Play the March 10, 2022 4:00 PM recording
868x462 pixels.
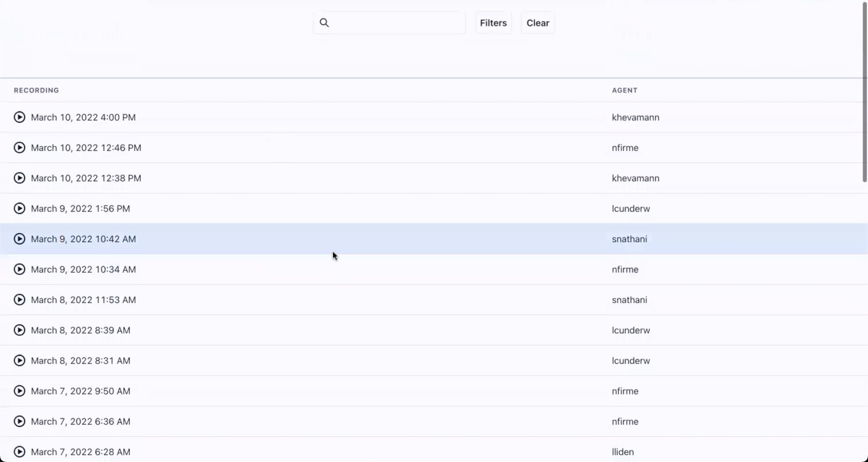pos(20,117)
